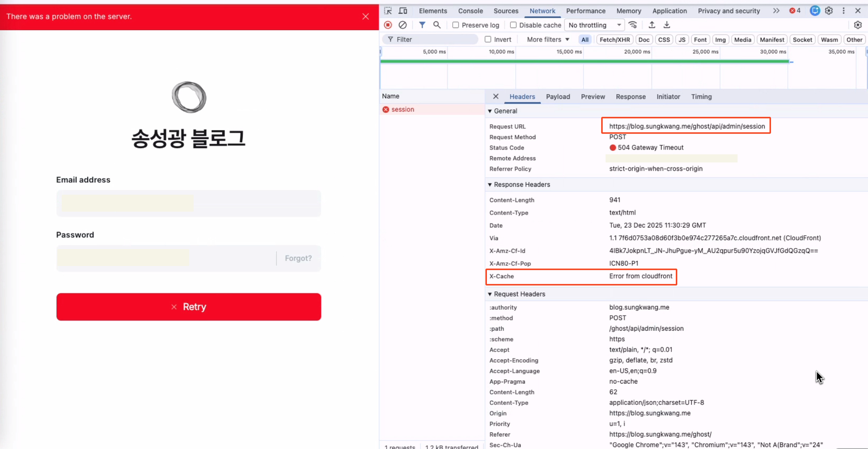Clear the network log
The image size is (868, 449).
coord(403,25)
